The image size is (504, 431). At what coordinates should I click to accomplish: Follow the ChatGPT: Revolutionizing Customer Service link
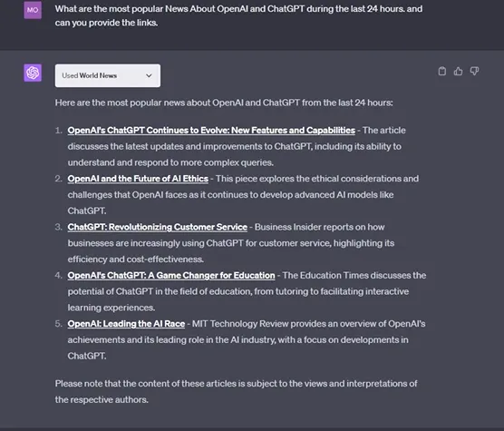coord(158,227)
